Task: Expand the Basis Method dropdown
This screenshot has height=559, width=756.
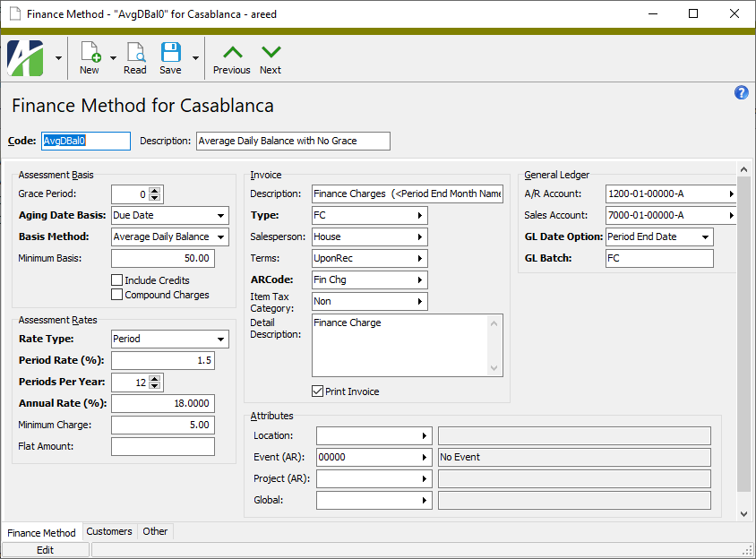Action: pyautogui.click(x=221, y=236)
